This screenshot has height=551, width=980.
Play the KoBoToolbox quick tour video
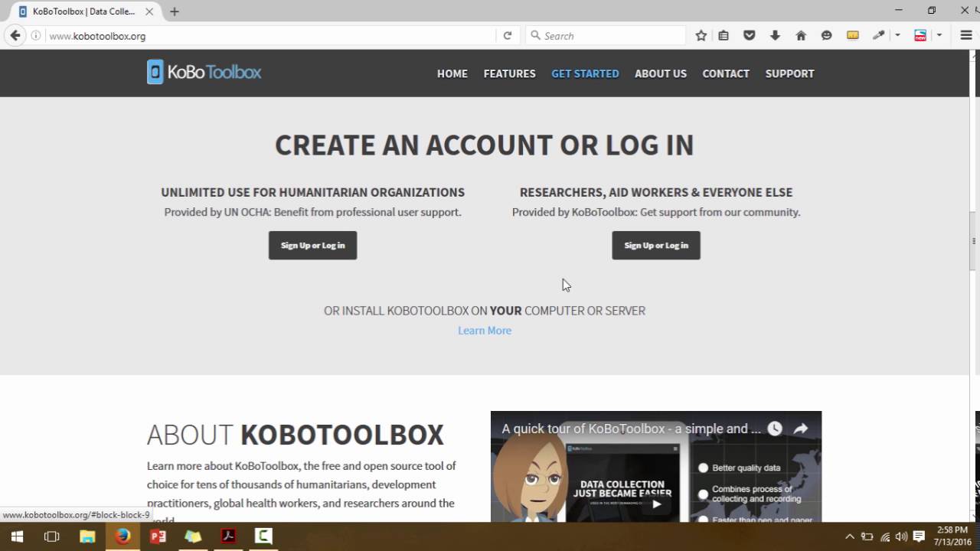[x=656, y=504]
